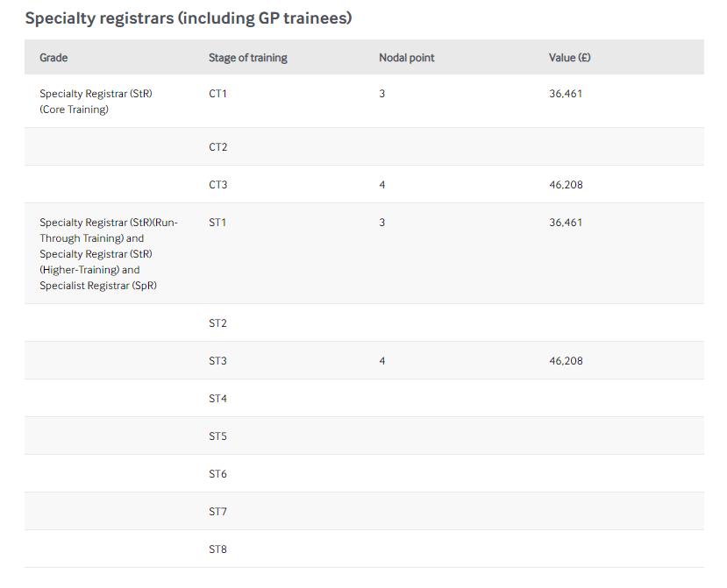Select the Core Training grade cell
This screenshot has width=727, height=588.
pyautogui.click(x=96, y=102)
